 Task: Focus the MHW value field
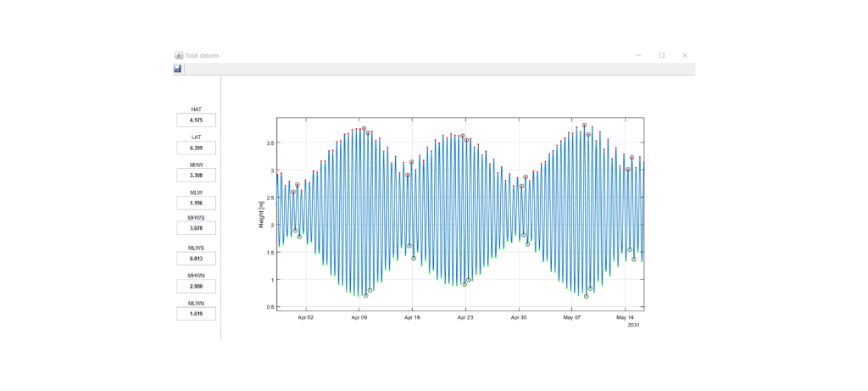click(x=197, y=176)
